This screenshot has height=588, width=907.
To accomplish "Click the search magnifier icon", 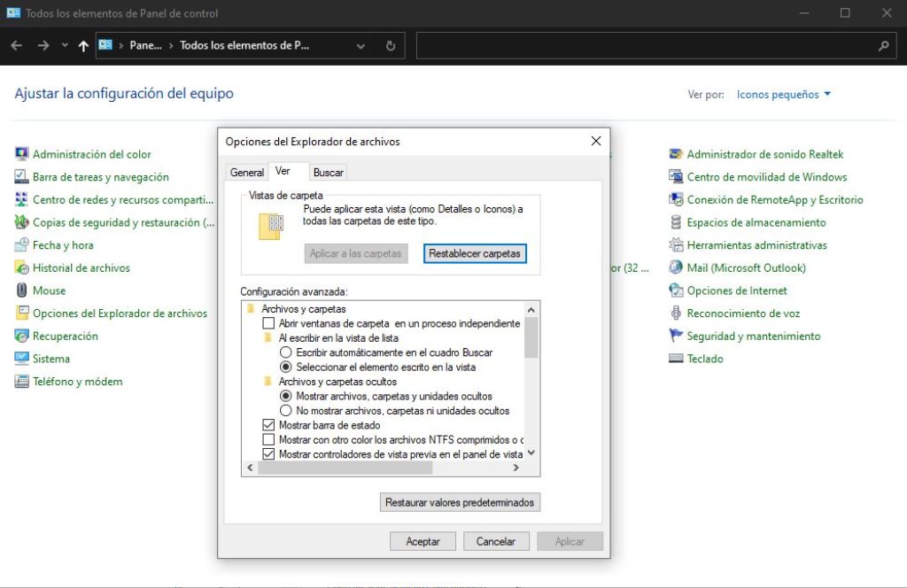I will click(x=883, y=46).
